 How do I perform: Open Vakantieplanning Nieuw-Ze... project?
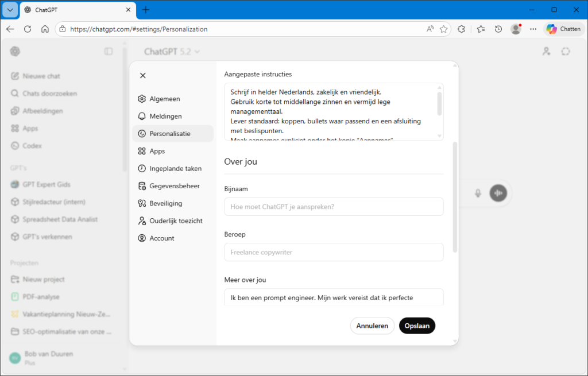[x=62, y=314]
